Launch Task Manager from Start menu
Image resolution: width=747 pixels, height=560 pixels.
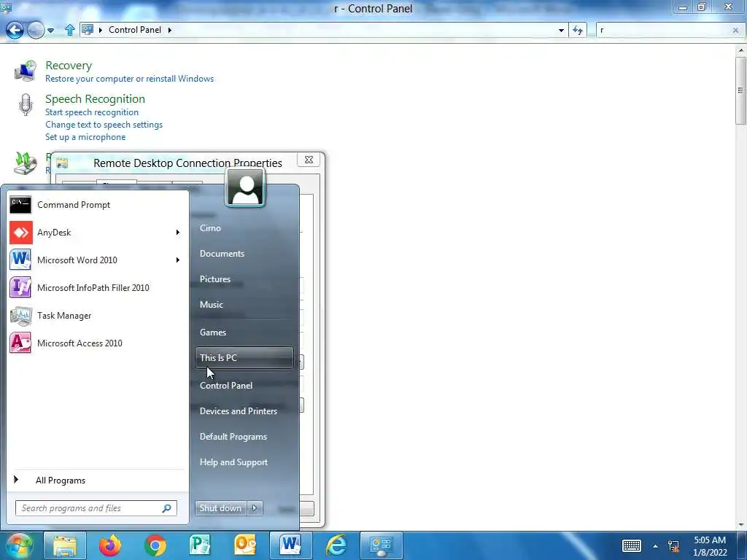[x=98, y=315]
